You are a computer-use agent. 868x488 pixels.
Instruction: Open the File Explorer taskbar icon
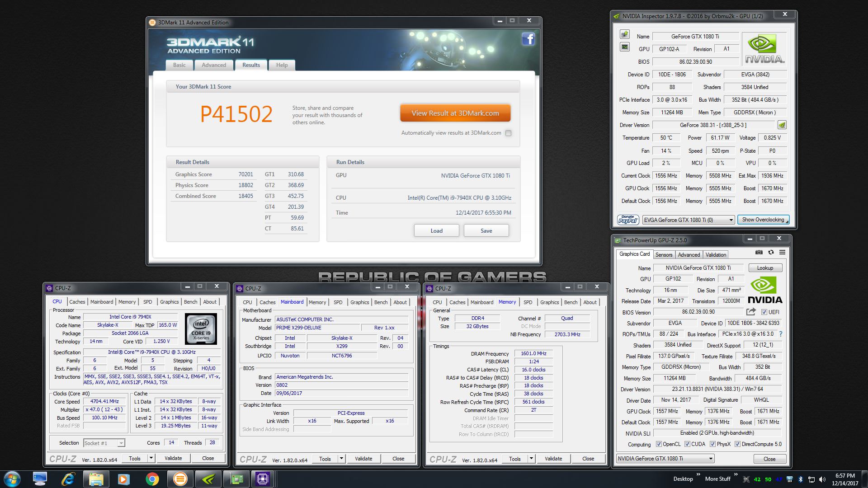click(x=96, y=479)
